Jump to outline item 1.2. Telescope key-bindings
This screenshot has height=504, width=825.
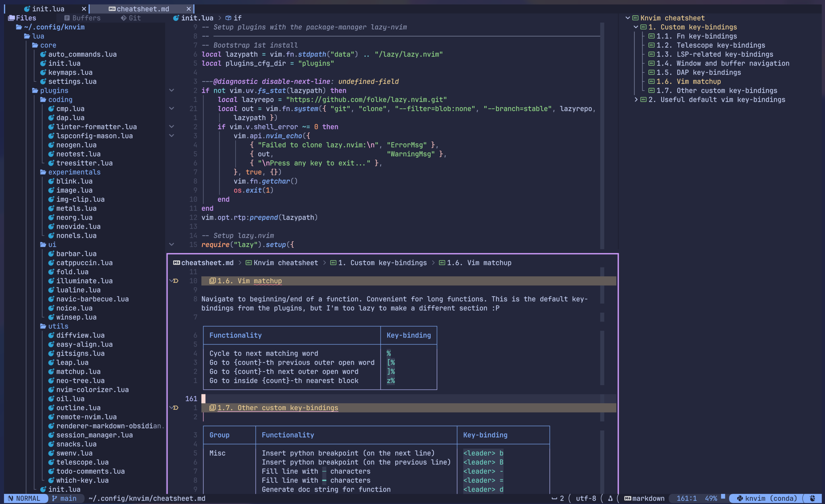pos(711,45)
